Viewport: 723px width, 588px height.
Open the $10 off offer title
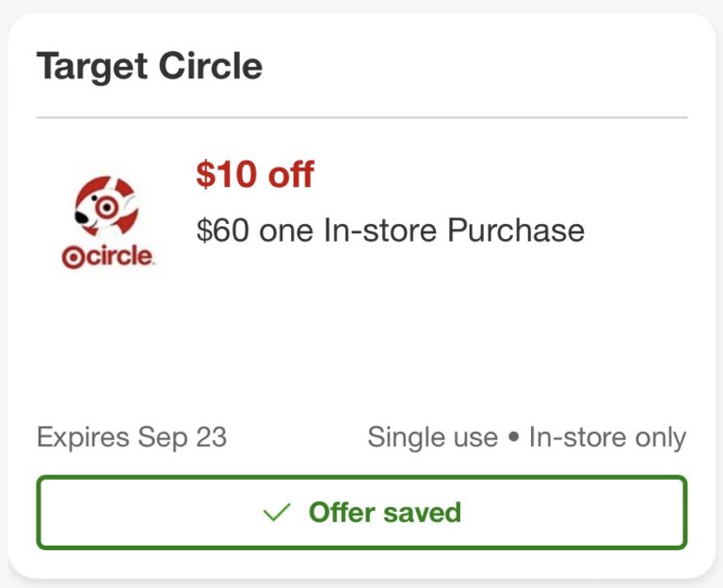pos(254,174)
